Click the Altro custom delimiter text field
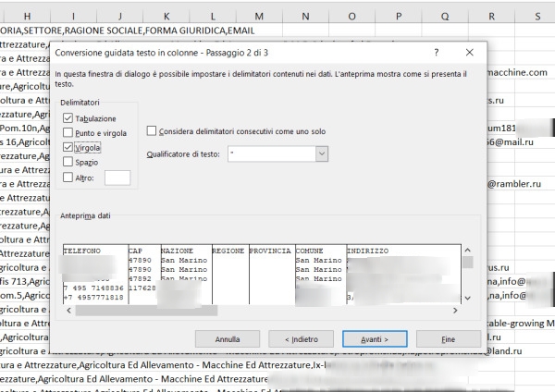555x392 pixels. 117,178
